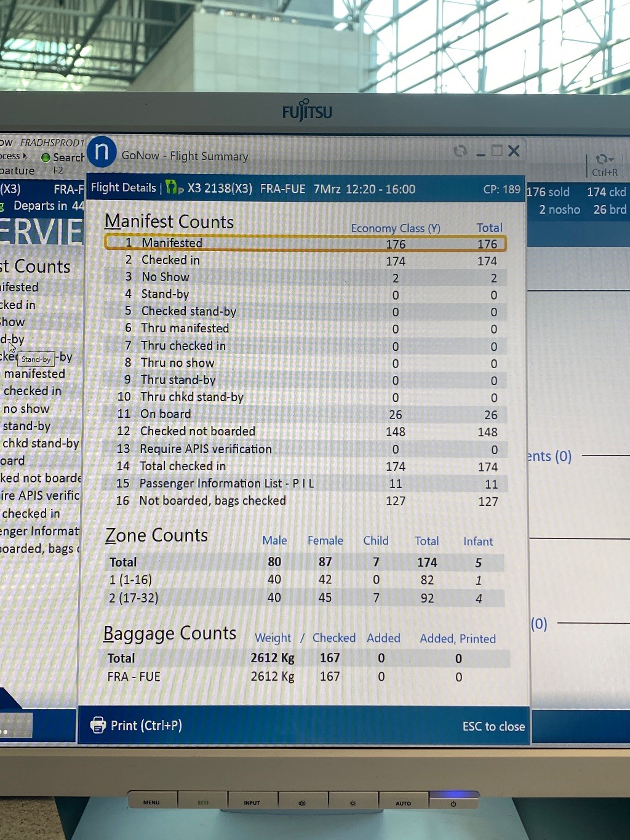Viewport: 630px width, 840px height.
Task: Click the GoNow round logo icon
Action: 102,152
